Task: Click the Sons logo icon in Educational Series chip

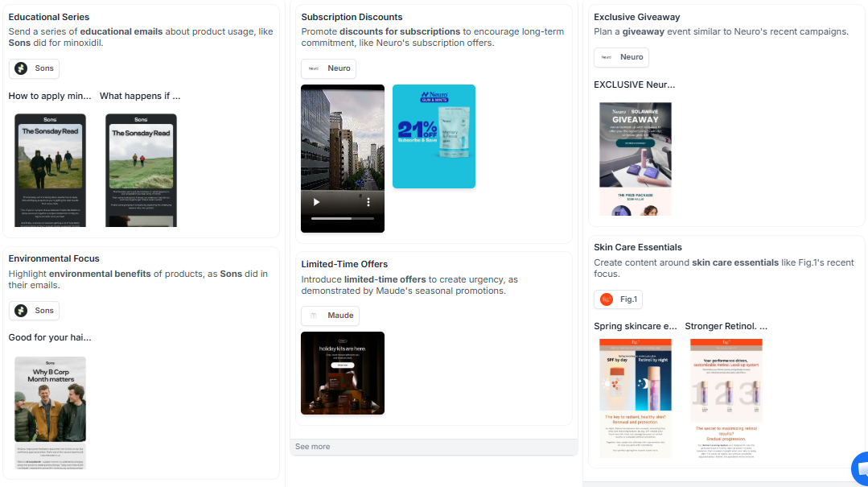Action: (x=21, y=68)
